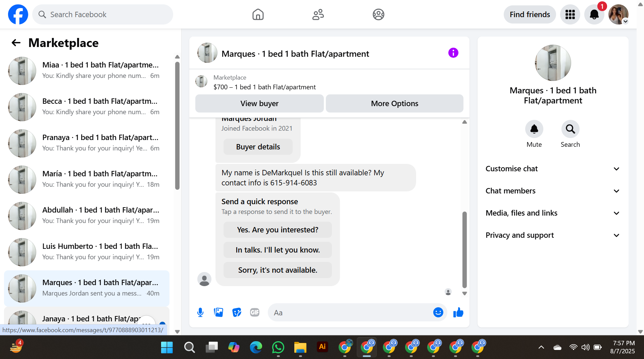
Task: Choose a sticker
Action: click(237, 313)
